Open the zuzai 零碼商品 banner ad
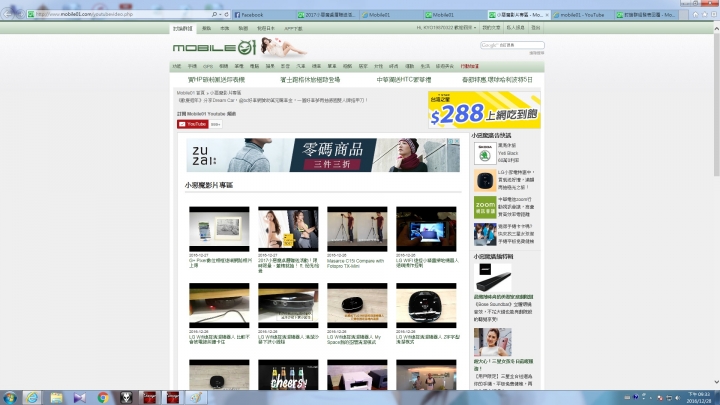Viewport: 720px width, 405px height. click(323, 155)
